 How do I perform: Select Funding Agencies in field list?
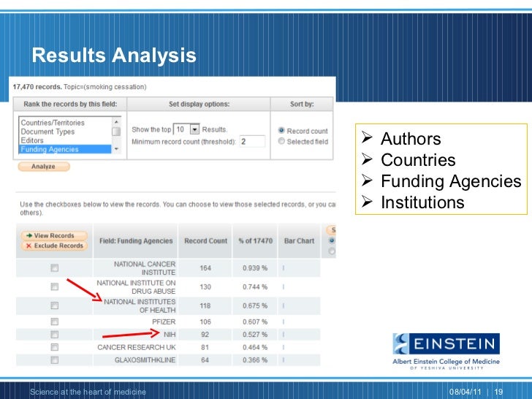[65, 149]
